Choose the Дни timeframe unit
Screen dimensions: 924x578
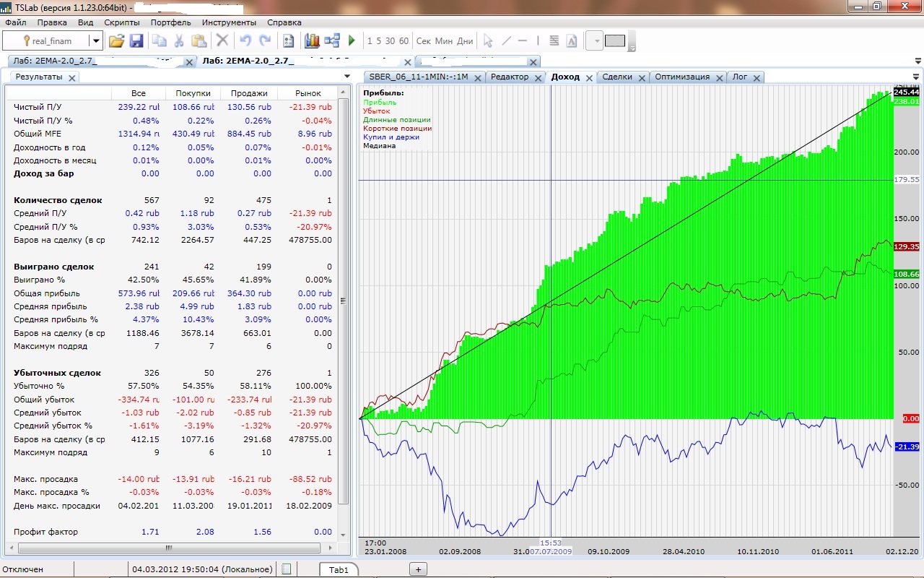pyautogui.click(x=465, y=41)
